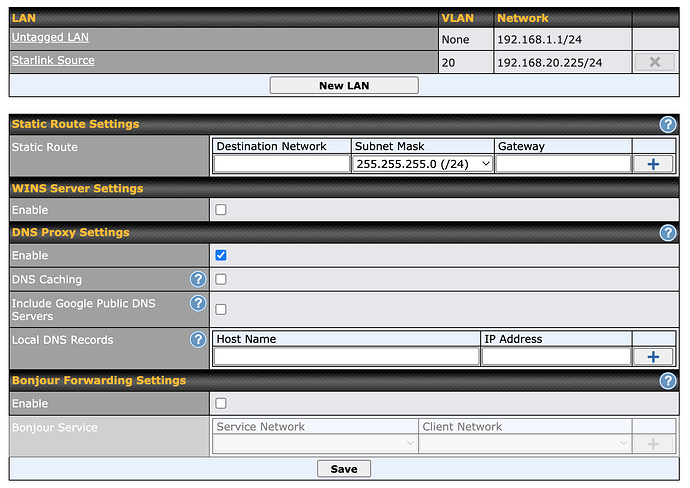Add local DNS record with plus button
This screenshot has width=690, height=488.
[x=654, y=356]
